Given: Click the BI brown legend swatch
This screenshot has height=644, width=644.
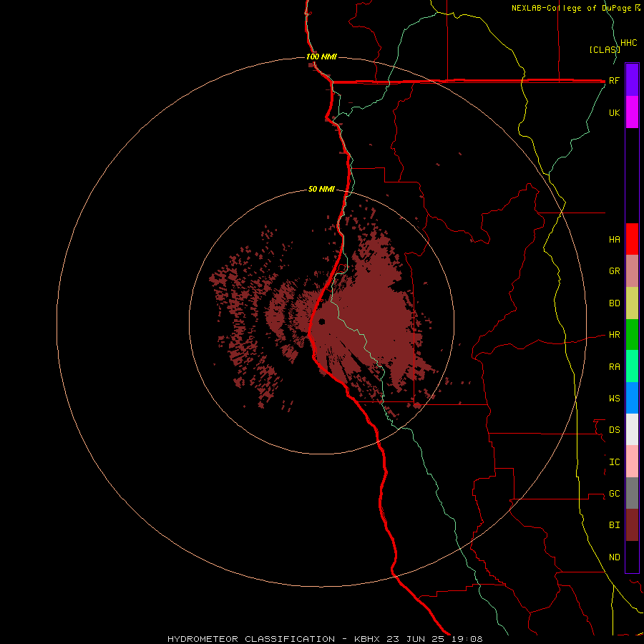Looking at the screenshot, I should coord(632,525).
